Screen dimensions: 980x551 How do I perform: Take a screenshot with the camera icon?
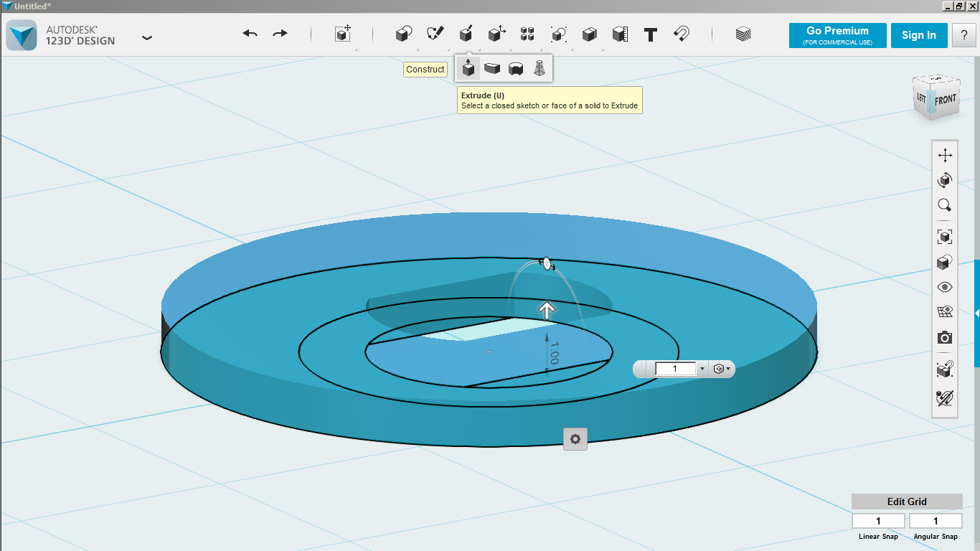point(945,337)
